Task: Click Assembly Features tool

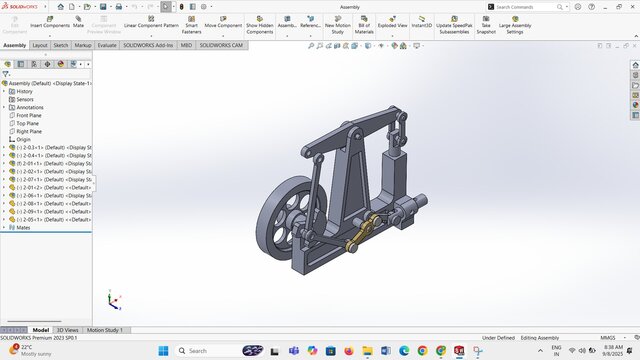Action: [287, 22]
